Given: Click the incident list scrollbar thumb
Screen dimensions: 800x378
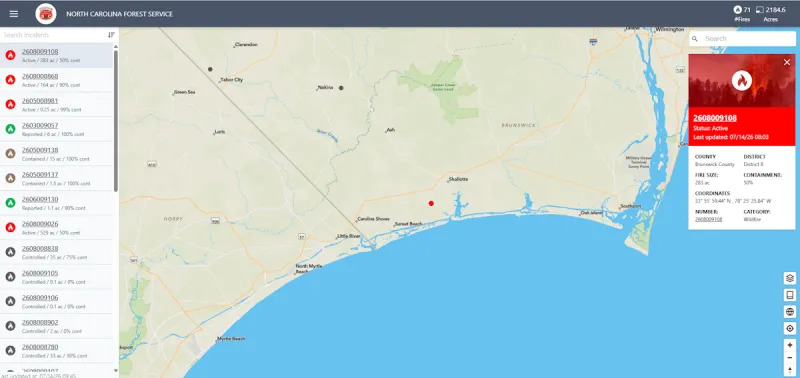Looking at the screenshot, I should (116, 120).
